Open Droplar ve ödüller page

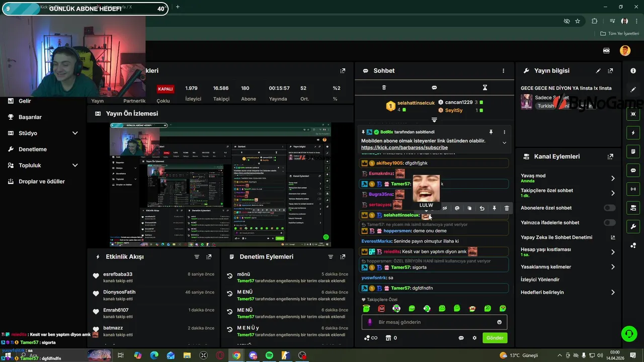42,182
